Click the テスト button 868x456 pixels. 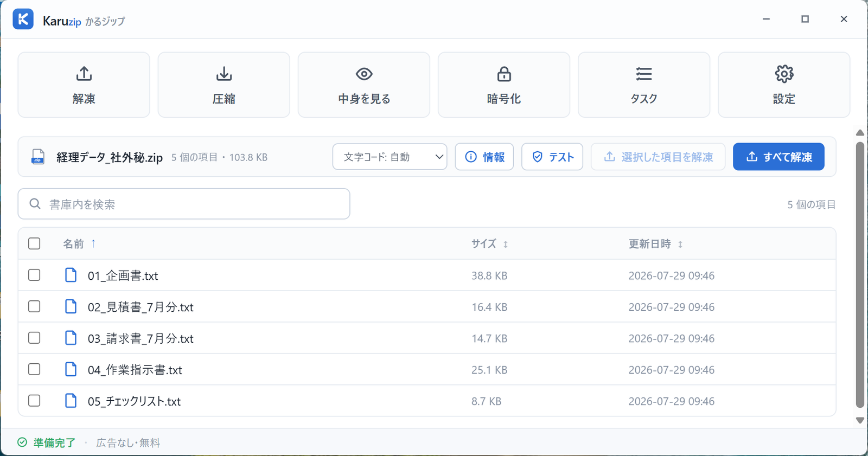[552, 157]
